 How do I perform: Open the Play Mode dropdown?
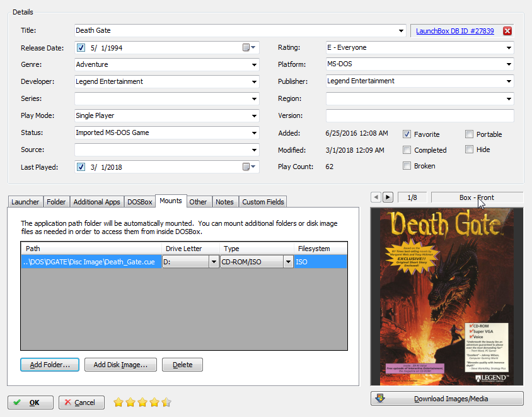(254, 116)
